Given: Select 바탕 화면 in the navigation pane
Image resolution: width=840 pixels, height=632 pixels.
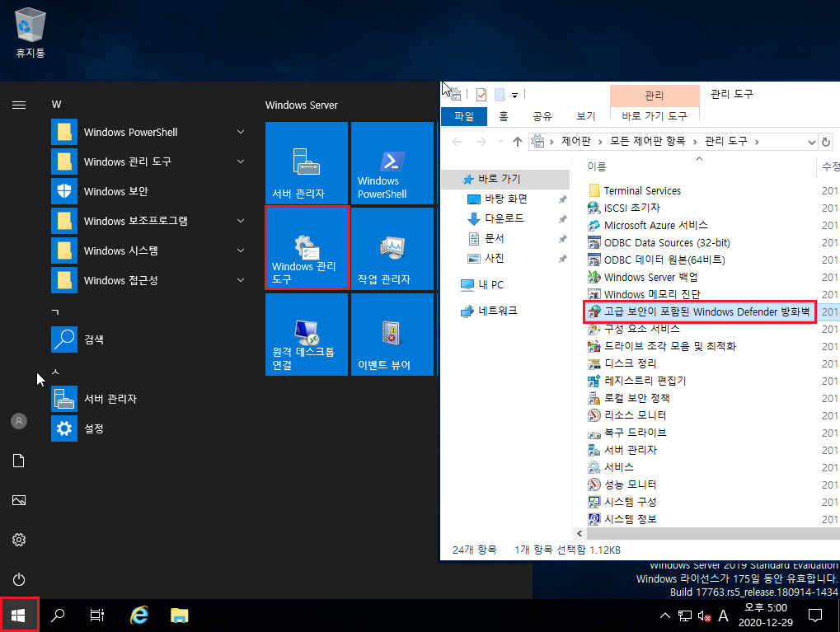Looking at the screenshot, I should pyautogui.click(x=506, y=199).
